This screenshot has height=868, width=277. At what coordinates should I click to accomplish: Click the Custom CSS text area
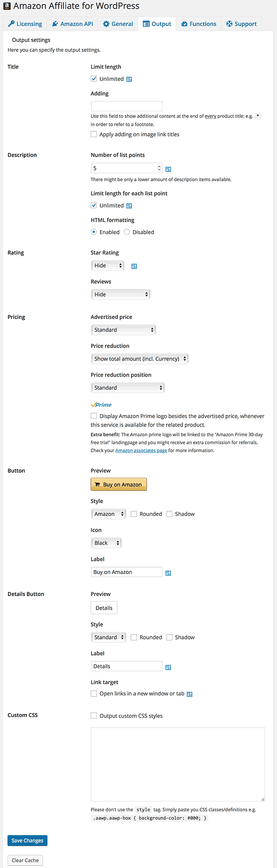(178, 764)
